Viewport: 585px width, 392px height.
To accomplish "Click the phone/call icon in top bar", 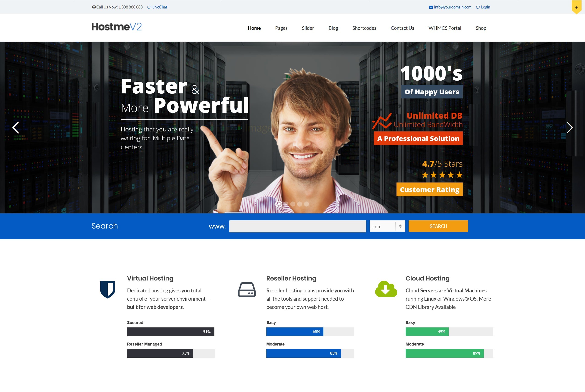I will click(94, 7).
